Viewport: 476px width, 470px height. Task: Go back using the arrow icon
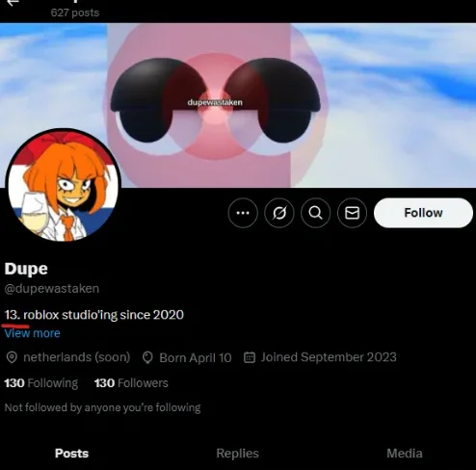pos(13,3)
